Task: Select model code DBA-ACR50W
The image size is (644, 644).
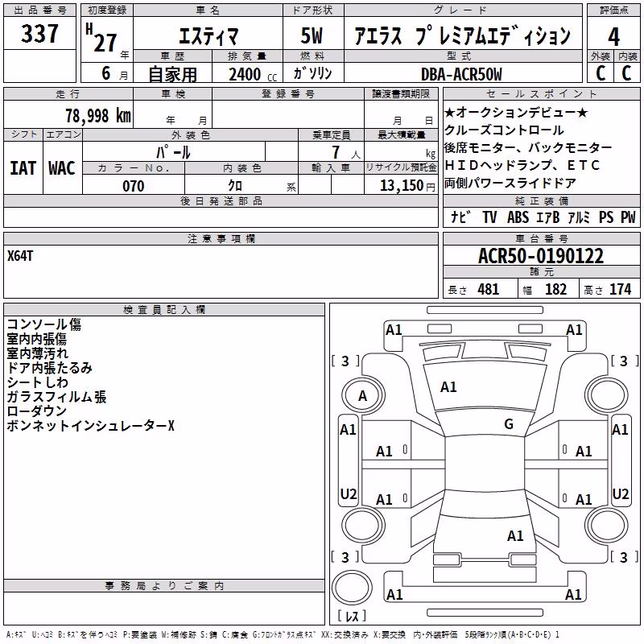Action: coord(461,74)
